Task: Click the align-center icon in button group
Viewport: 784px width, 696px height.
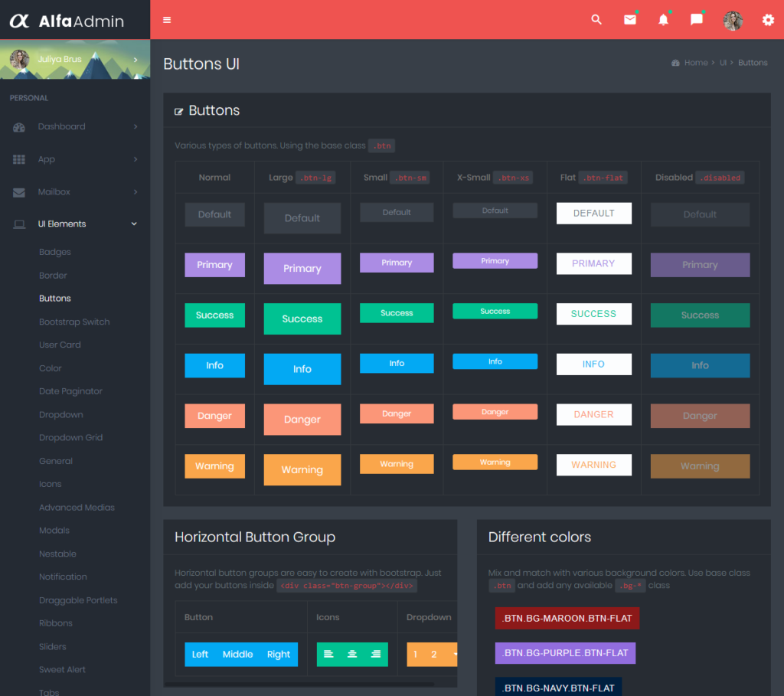Action: (x=352, y=654)
